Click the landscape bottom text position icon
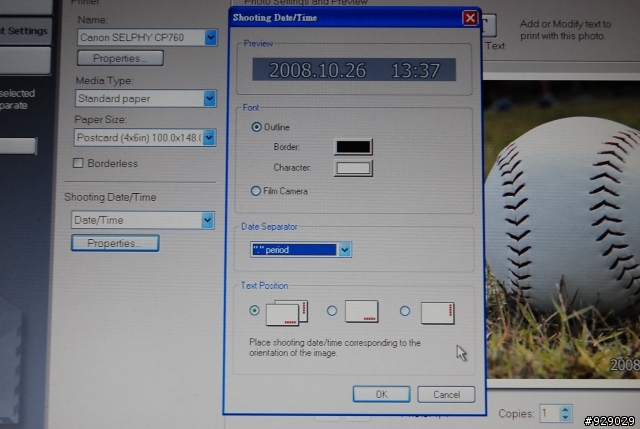Image resolution: width=640 pixels, height=429 pixels. [362, 311]
